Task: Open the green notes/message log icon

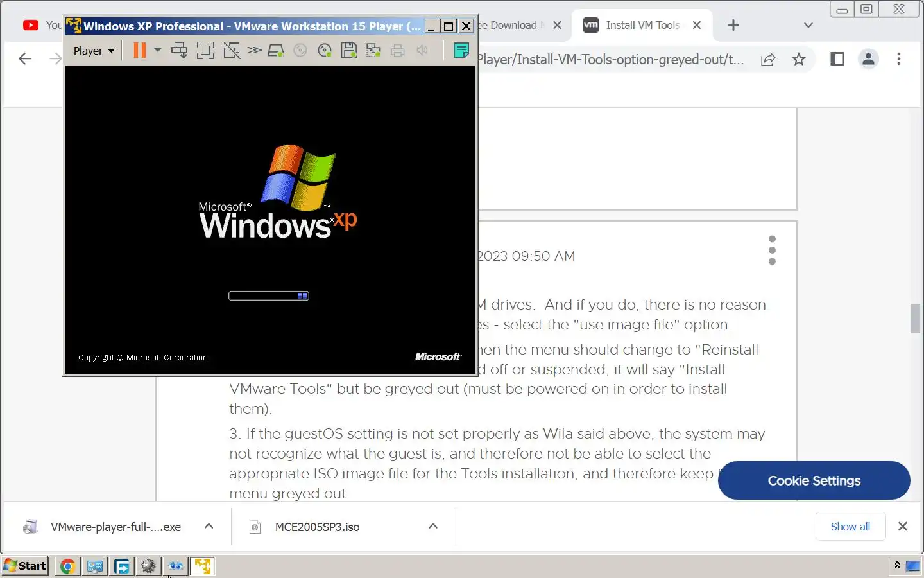Action: coord(461,50)
